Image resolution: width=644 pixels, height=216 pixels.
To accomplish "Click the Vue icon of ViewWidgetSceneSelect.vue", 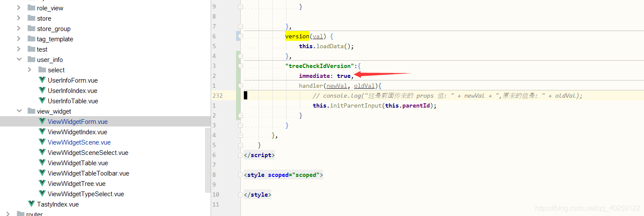I will (42, 152).
